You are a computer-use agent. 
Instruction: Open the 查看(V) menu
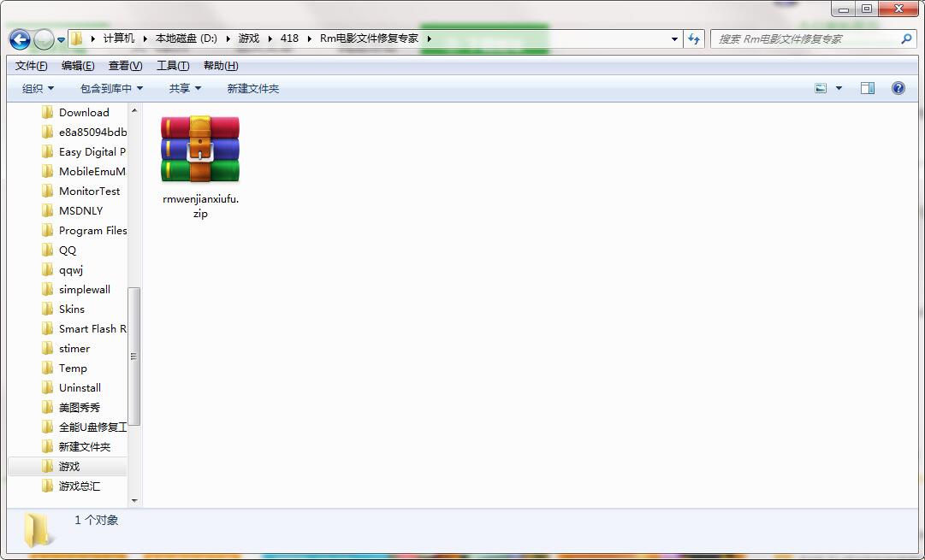[x=126, y=66]
